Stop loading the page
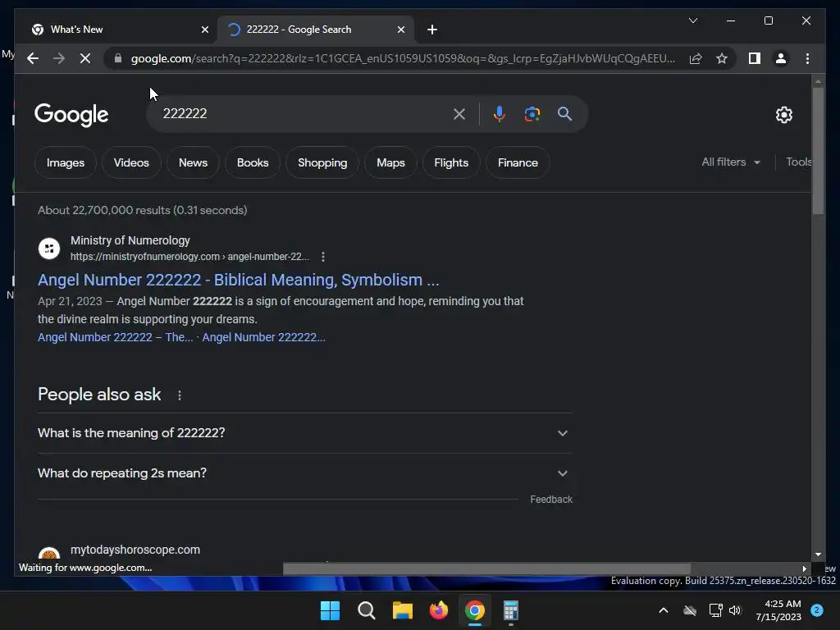 pos(85,58)
